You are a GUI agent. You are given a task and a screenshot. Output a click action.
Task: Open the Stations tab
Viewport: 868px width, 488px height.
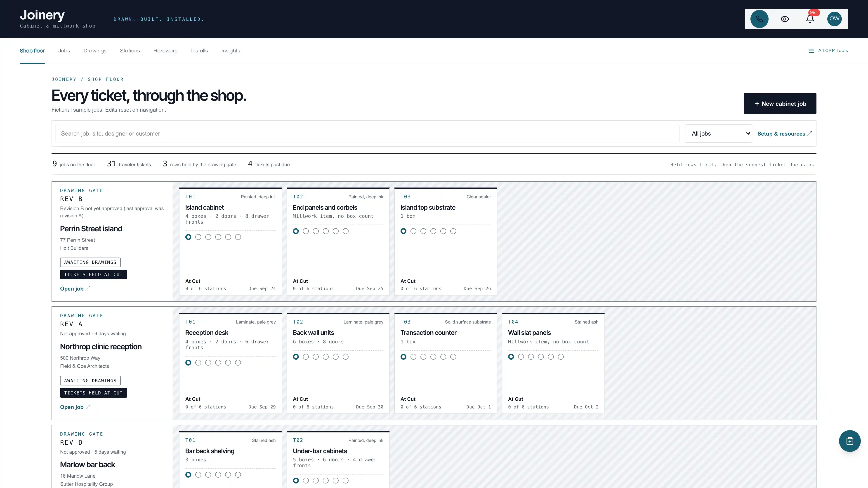pyautogui.click(x=130, y=51)
